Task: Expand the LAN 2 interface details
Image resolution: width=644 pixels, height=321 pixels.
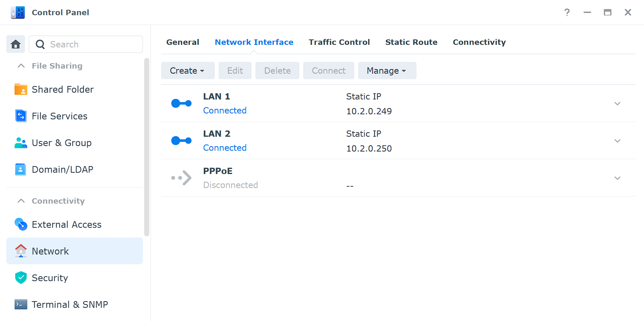Action: (x=617, y=141)
